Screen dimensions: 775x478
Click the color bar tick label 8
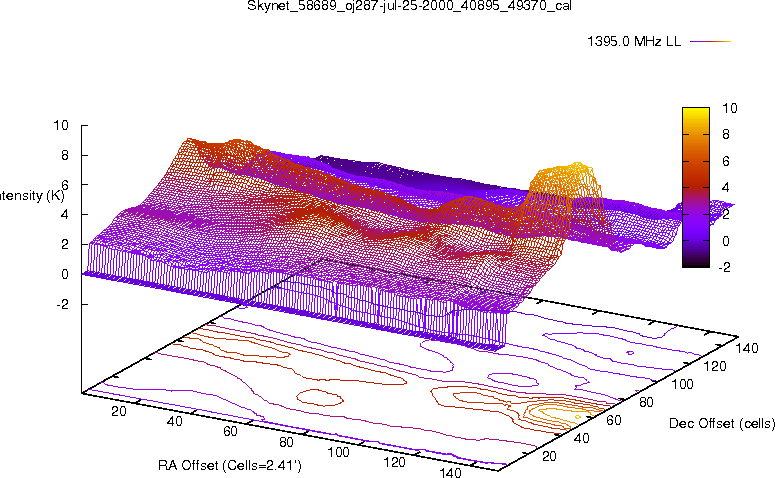click(726, 134)
